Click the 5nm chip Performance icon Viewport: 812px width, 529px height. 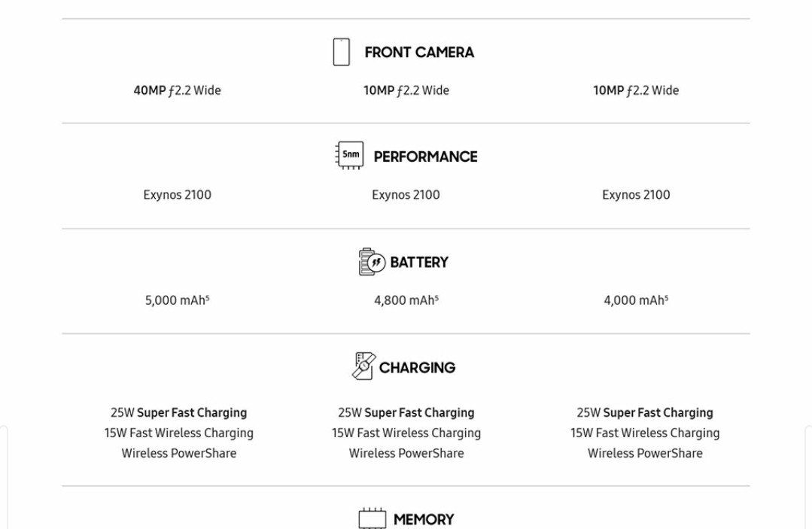pos(349,155)
